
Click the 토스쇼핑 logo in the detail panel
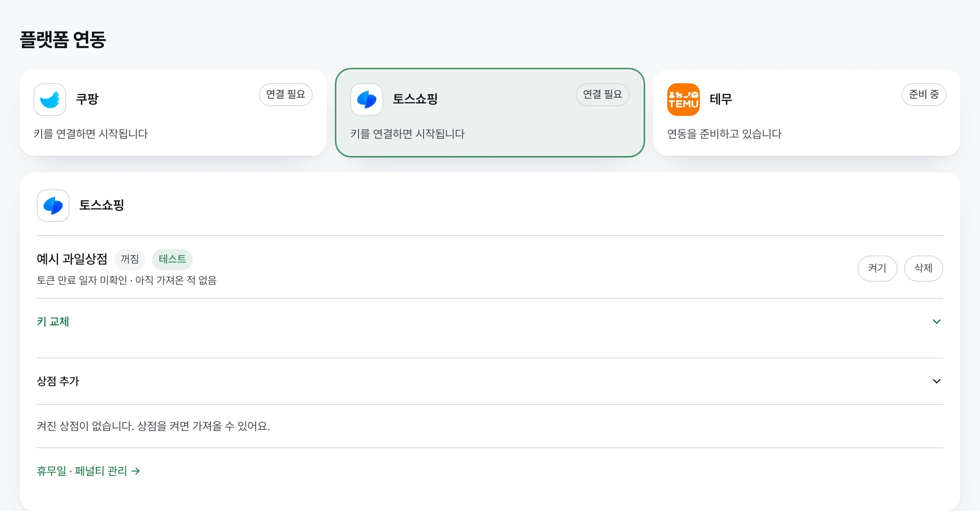53,206
